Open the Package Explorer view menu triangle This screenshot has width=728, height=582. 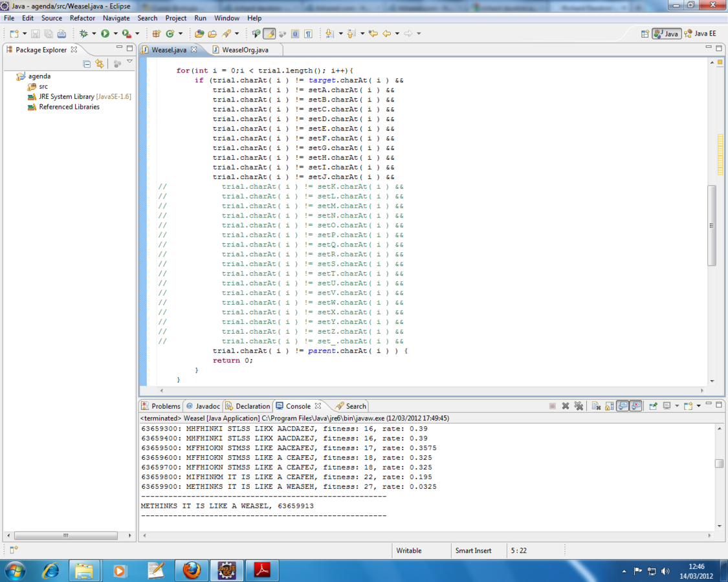coord(129,63)
